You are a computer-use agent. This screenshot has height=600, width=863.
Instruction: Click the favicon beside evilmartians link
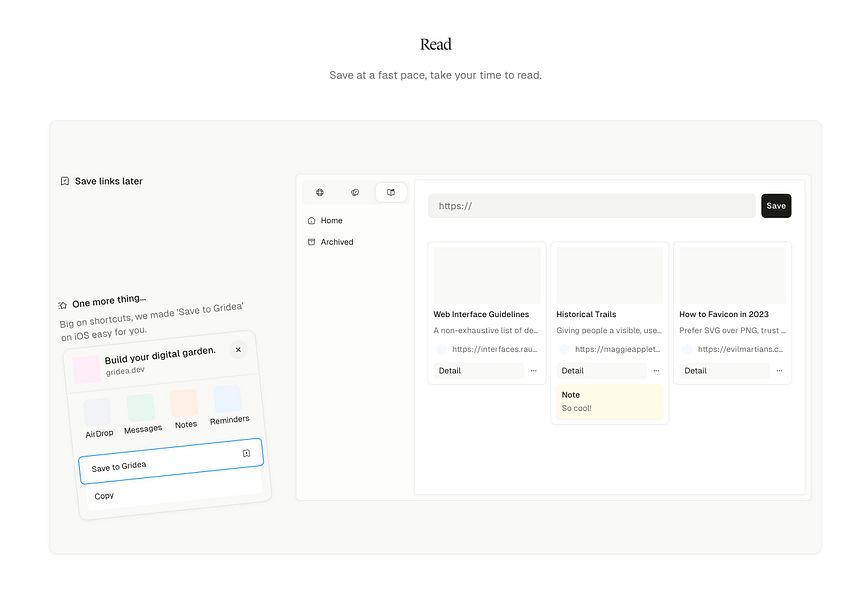pyautogui.click(x=687, y=349)
